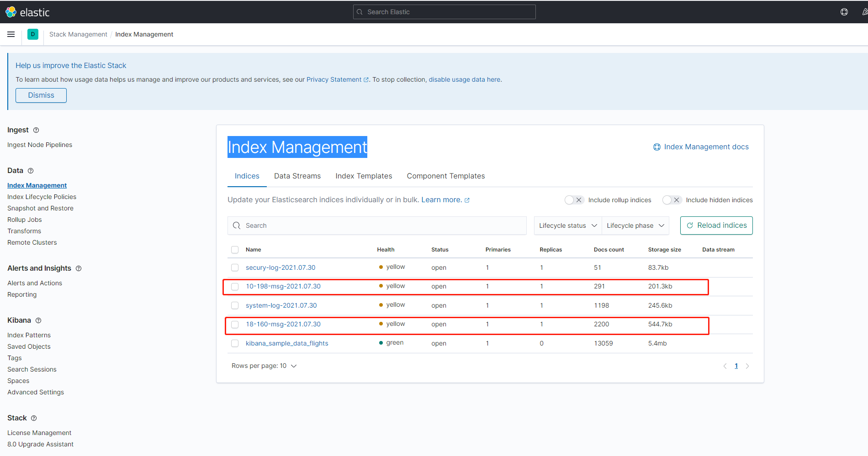Viewport: 868px width, 456px height.
Task: Open 8.0 Upgrade Assistant in sidebar
Action: (x=40, y=444)
